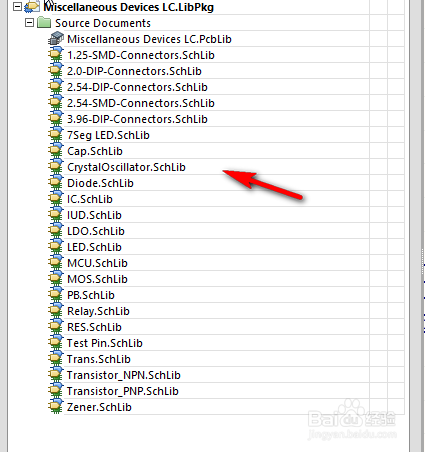Select the CrystalOscillator.SchLib document
The height and width of the screenshot is (452, 425).
point(126,167)
